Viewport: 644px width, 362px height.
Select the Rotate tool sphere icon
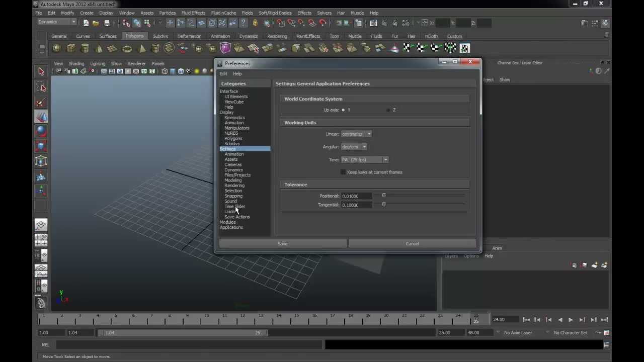coord(41,132)
